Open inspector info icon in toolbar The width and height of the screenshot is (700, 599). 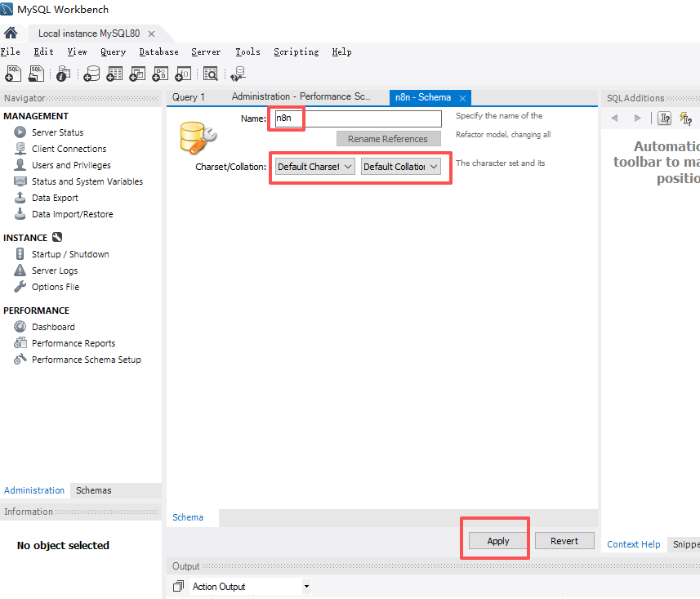click(64, 74)
